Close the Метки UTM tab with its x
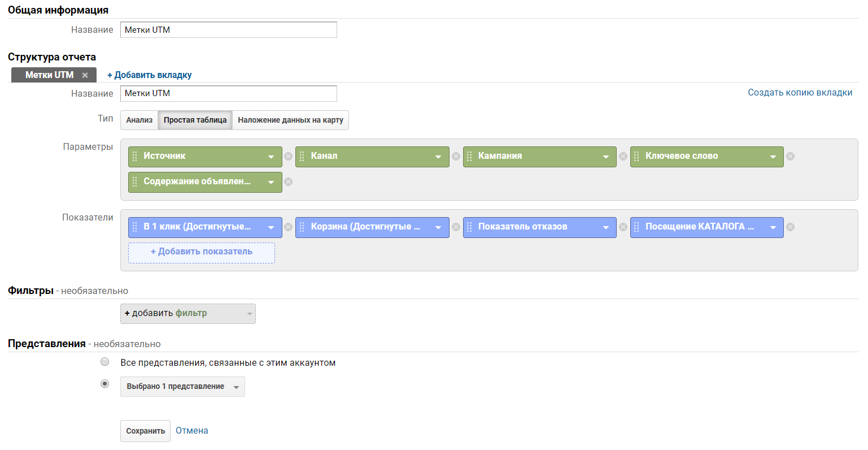The image size is (868, 450). click(85, 75)
